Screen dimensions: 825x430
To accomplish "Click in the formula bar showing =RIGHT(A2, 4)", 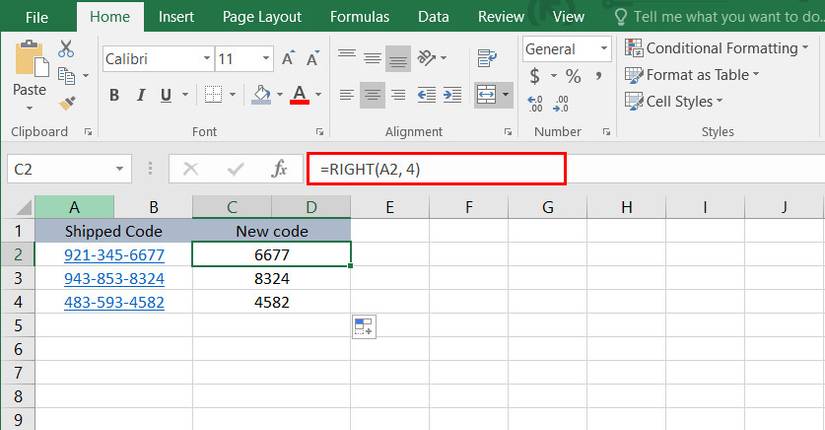I will click(436, 169).
